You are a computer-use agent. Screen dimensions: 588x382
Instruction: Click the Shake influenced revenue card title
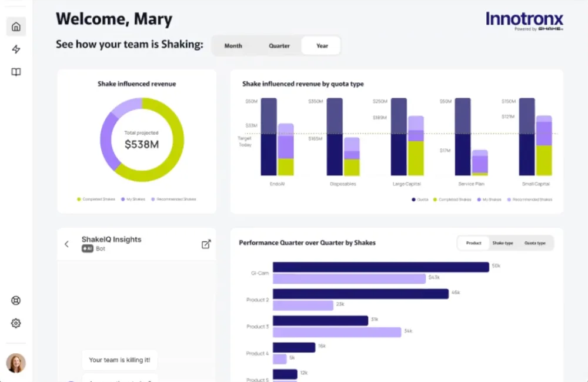click(x=137, y=84)
